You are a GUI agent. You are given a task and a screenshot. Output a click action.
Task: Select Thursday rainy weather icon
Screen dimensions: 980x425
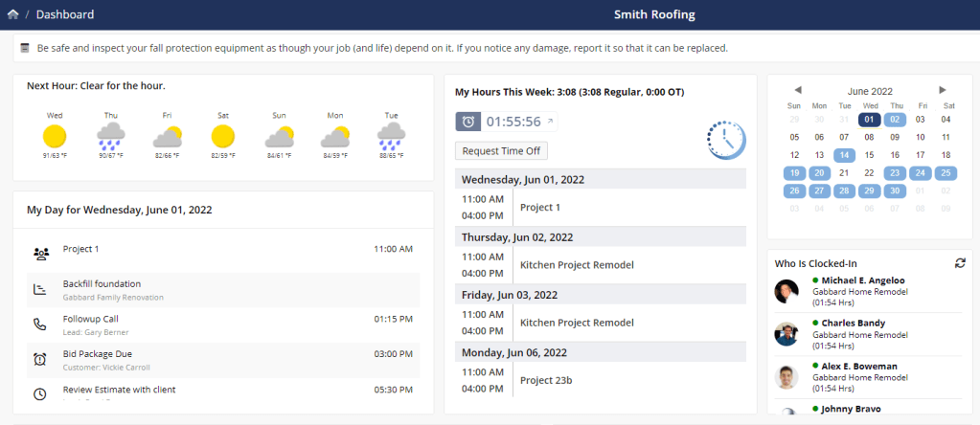(x=111, y=137)
